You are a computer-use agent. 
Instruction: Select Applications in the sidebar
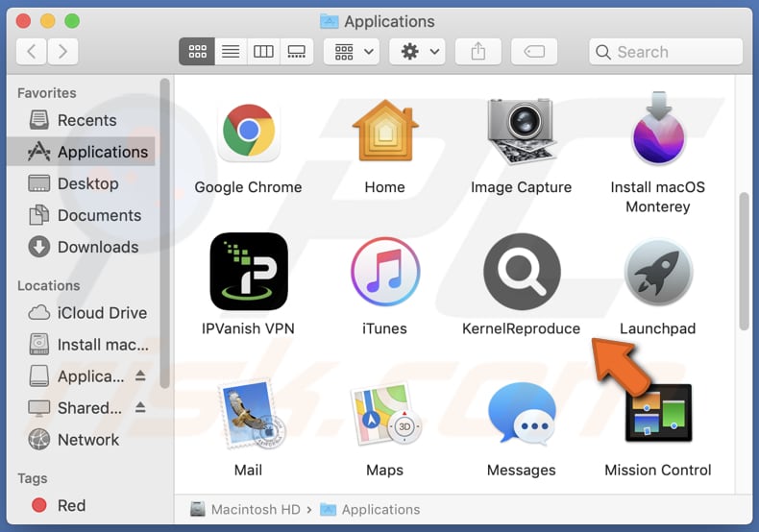(82, 152)
